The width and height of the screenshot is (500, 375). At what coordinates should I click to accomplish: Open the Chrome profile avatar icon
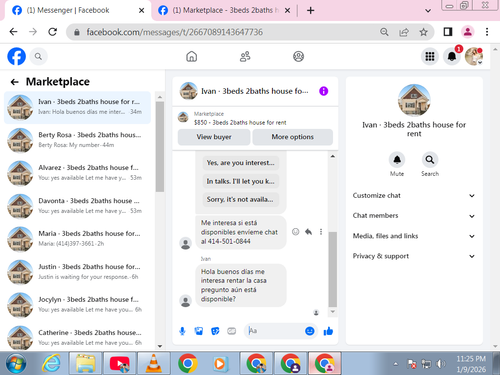[467, 32]
